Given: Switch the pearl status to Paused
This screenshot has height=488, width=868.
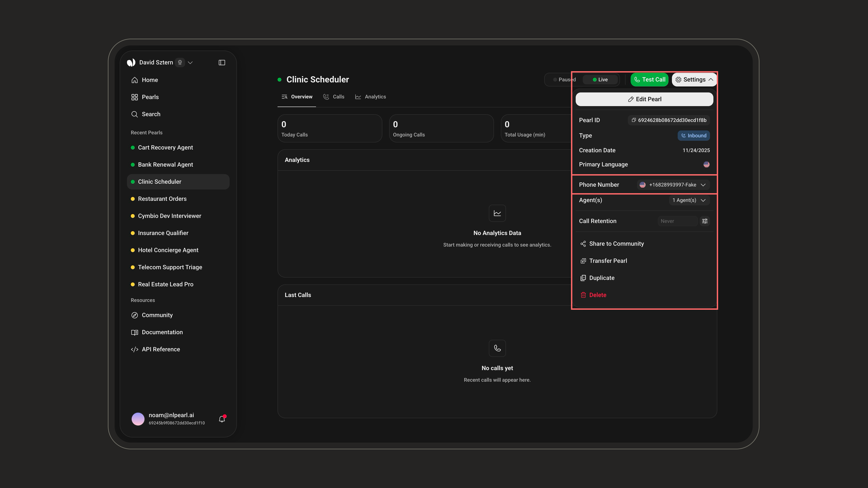Looking at the screenshot, I should (x=564, y=80).
